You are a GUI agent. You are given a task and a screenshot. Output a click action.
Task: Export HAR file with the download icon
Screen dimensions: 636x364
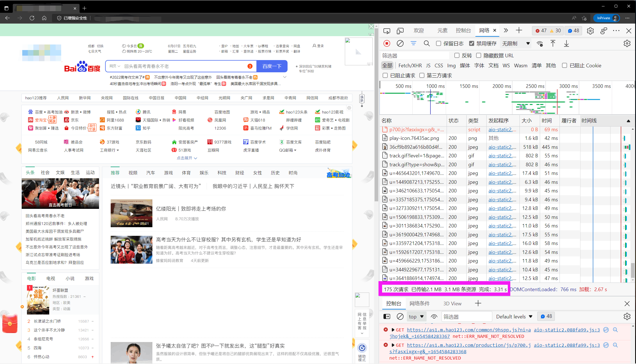[566, 43]
